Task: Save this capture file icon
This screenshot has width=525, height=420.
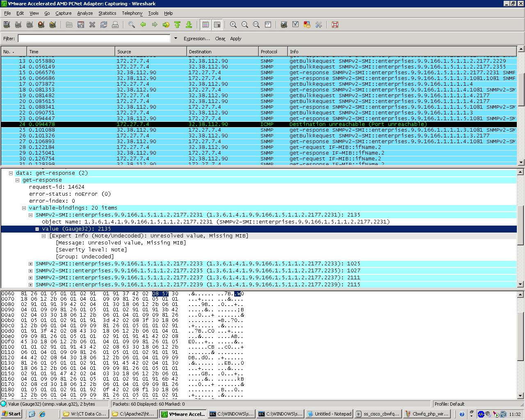Action: coord(81,25)
